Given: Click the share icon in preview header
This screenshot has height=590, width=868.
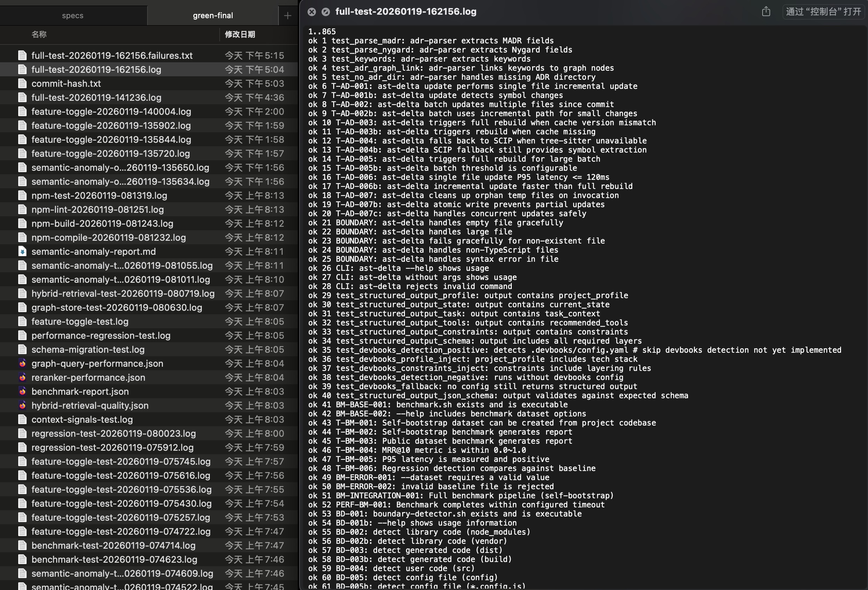Looking at the screenshot, I should pos(766,12).
